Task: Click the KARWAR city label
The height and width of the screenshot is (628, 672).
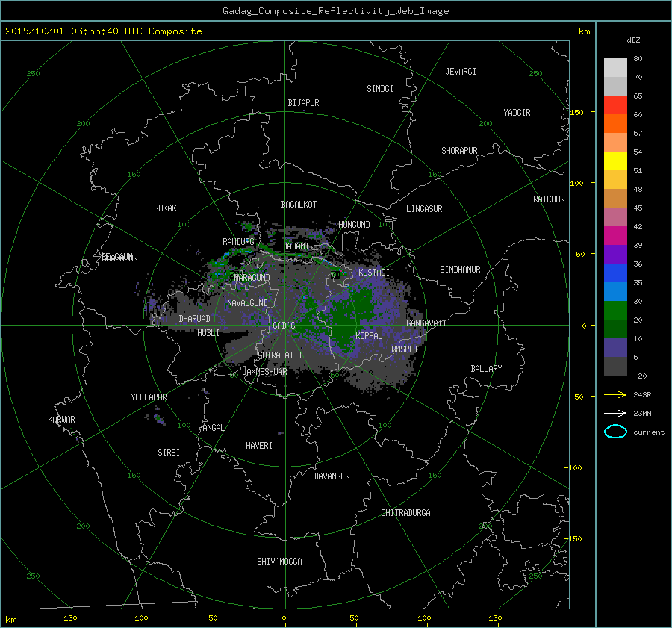Action: click(x=61, y=419)
